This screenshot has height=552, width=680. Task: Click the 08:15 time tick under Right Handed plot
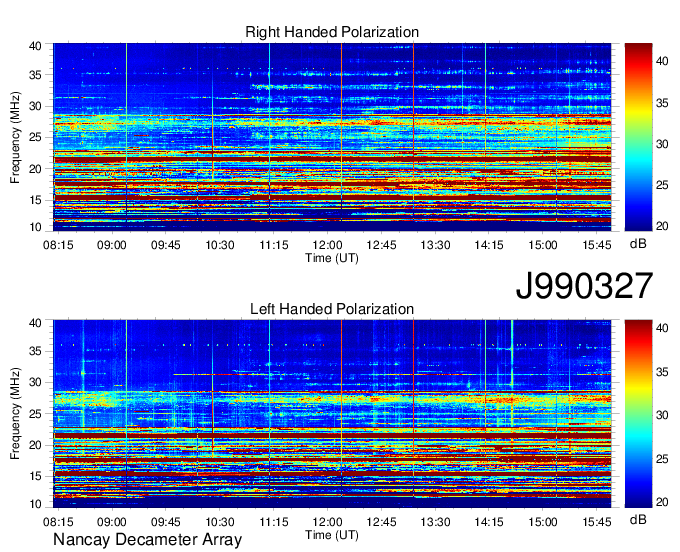coord(58,245)
